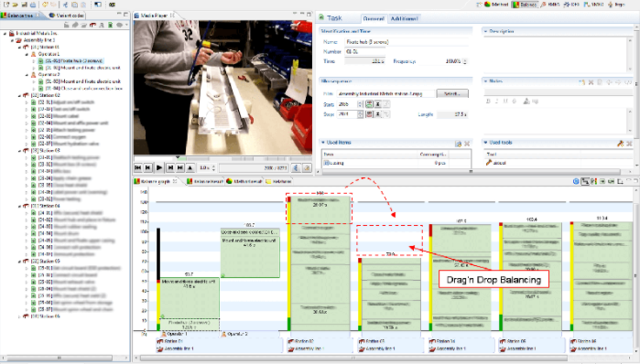Open the Additional tab in Task panel
640x364 pixels.
point(404,19)
